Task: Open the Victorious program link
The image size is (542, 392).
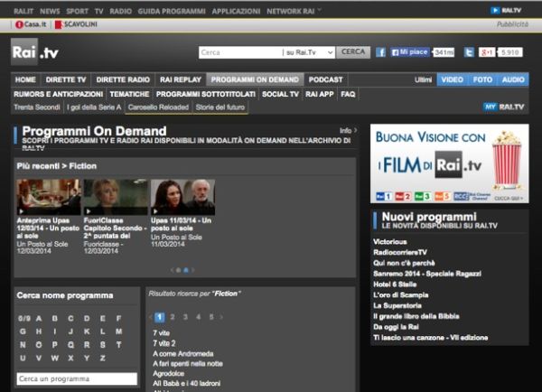Action: pyautogui.click(x=394, y=242)
